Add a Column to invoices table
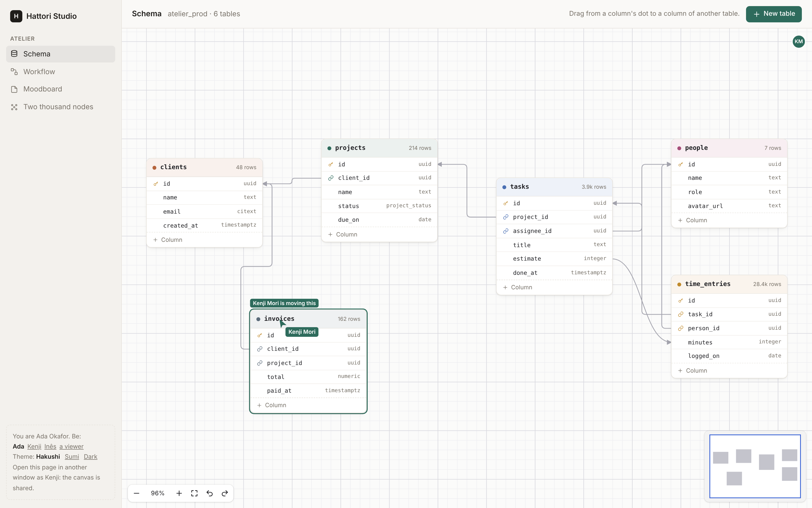The height and width of the screenshot is (508, 812). (x=308, y=405)
